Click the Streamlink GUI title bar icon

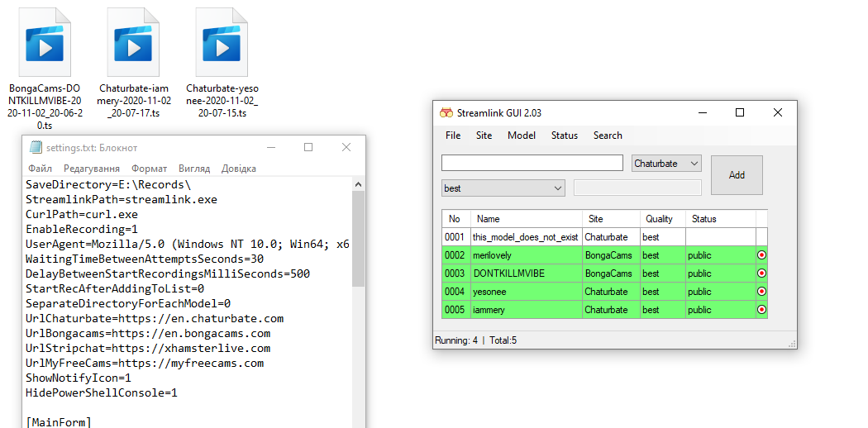[x=446, y=113]
